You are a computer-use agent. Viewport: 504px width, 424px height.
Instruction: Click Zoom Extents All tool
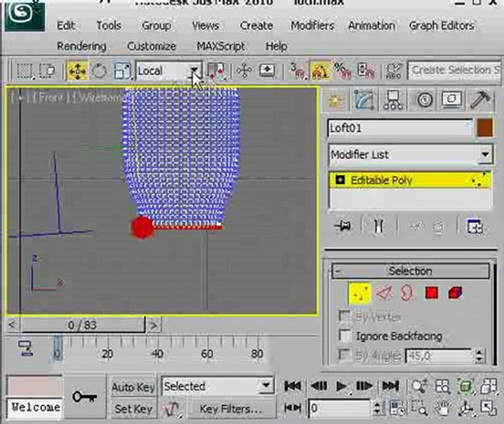pos(488,386)
